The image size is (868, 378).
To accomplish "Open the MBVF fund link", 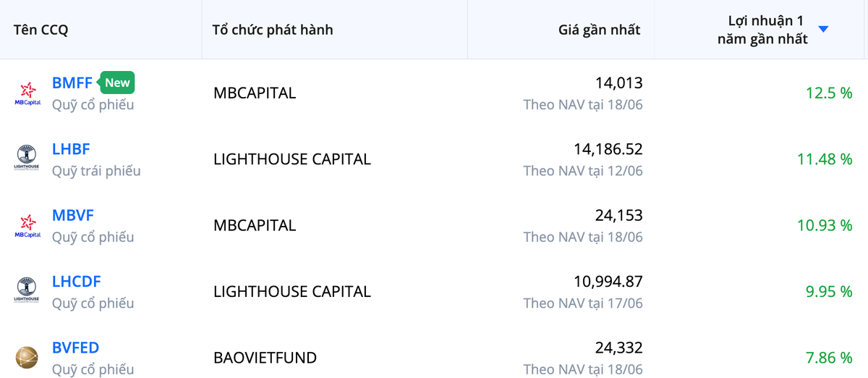I will (73, 215).
